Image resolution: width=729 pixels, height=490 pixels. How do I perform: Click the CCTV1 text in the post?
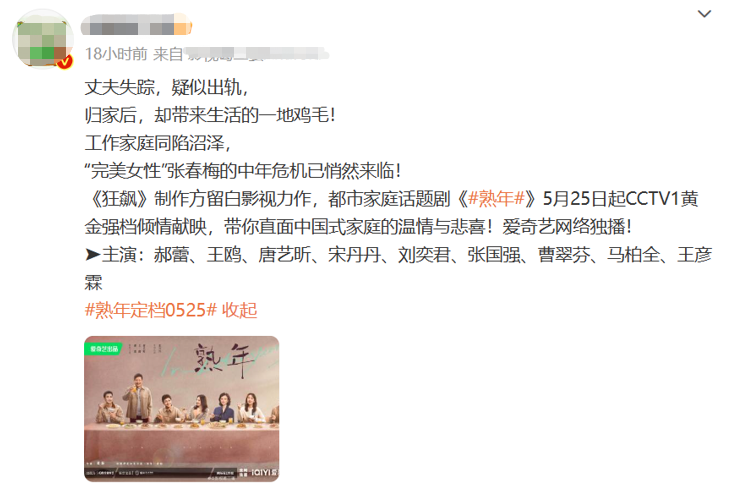click(x=653, y=199)
